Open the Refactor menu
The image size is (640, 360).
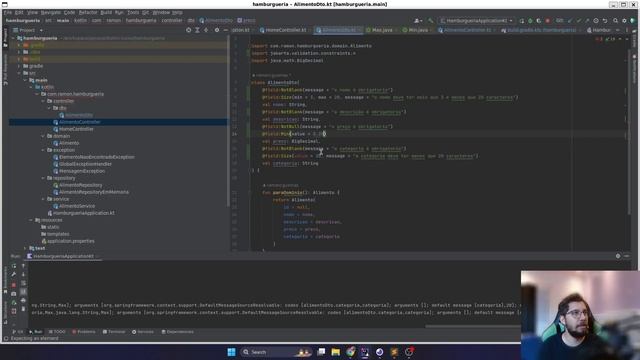click(88, 13)
